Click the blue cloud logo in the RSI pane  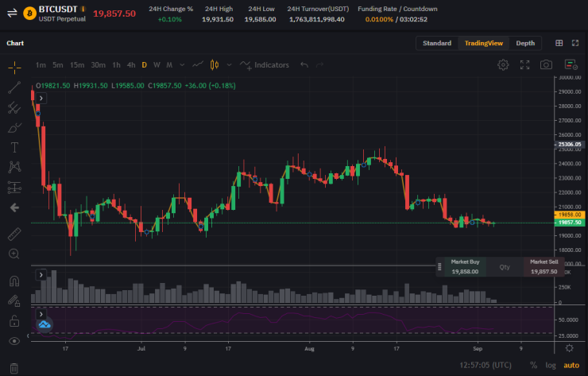click(x=44, y=324)
